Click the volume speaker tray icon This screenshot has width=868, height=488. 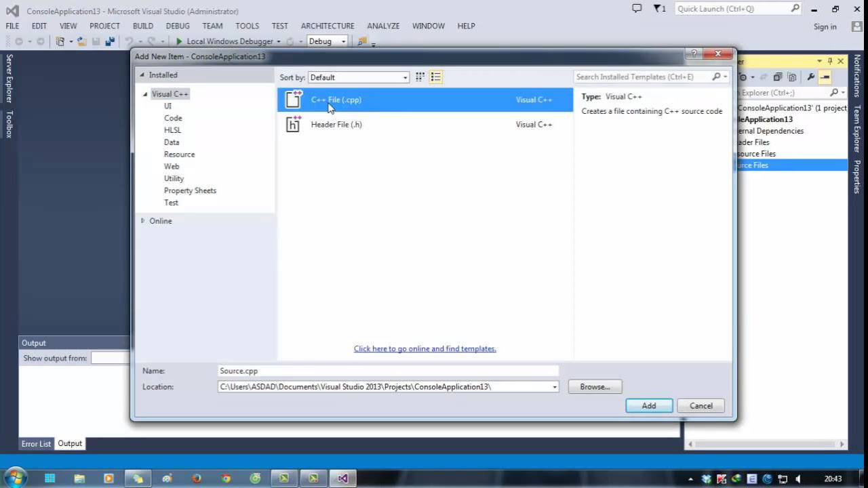[x=797, y=479]
